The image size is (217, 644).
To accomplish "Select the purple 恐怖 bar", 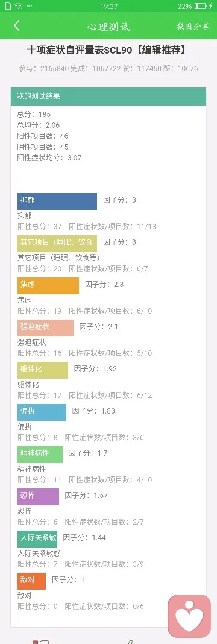I will pos(38,496).
